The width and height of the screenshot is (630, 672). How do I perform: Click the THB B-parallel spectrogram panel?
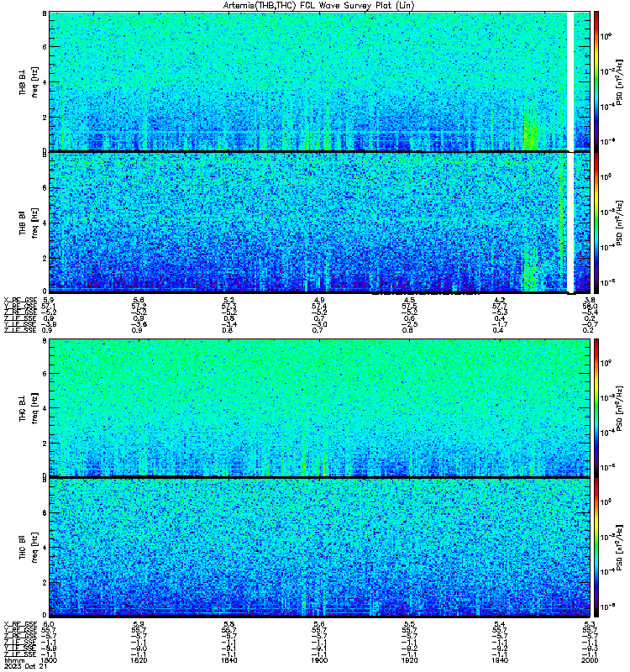(319, 223)
